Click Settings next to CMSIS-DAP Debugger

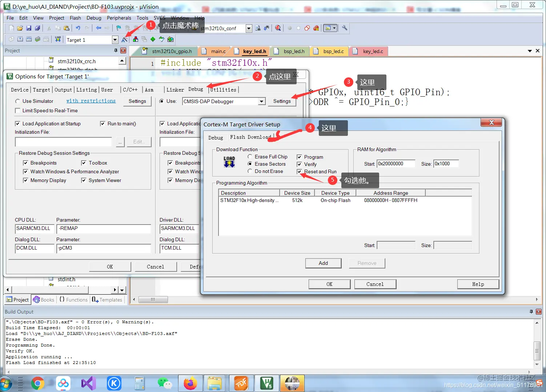coord(282,101)
